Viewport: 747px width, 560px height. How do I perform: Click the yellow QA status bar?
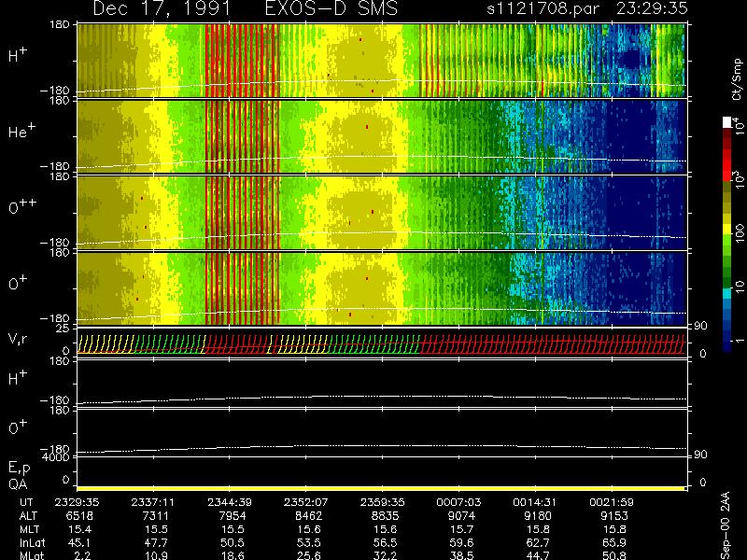pos(381,488)
